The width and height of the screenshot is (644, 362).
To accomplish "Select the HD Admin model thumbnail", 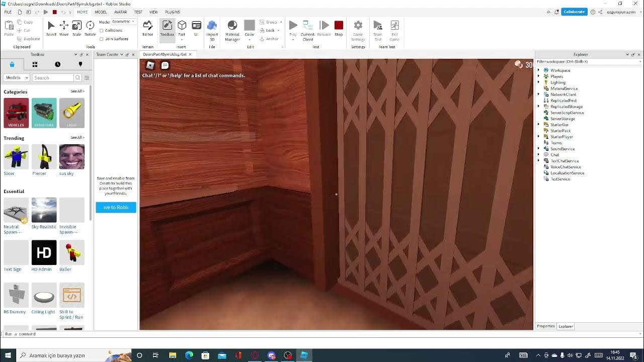I will tap(44, 252).
